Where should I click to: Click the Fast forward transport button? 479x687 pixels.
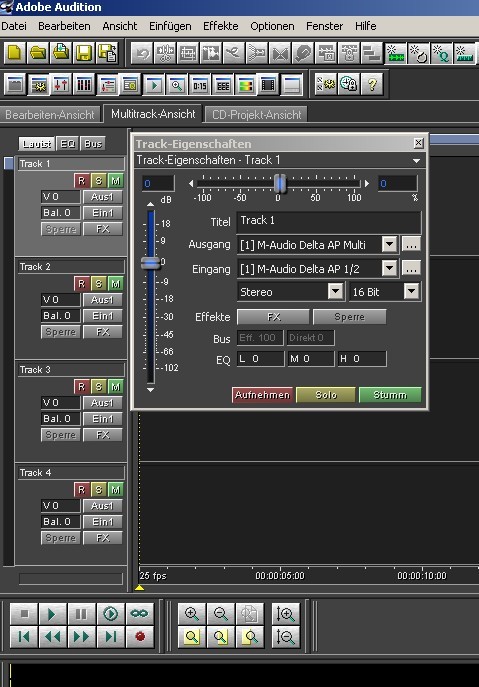[82, 637]
